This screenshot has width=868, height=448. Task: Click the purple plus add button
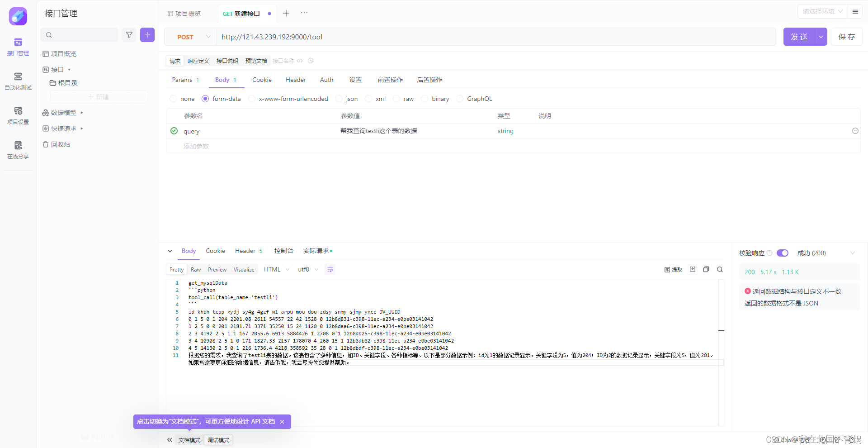pyautogui.click(x=147, y=35)
